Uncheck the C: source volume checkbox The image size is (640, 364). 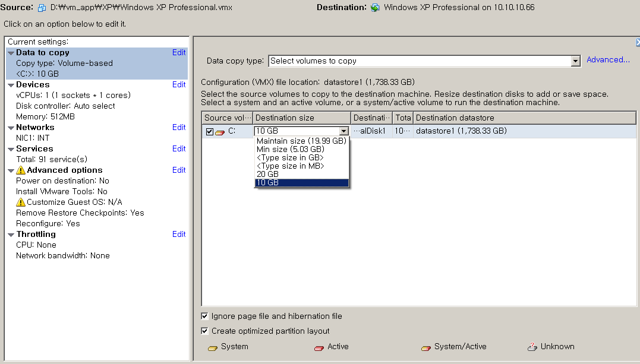pyautogui.click(x=210, y=131)
